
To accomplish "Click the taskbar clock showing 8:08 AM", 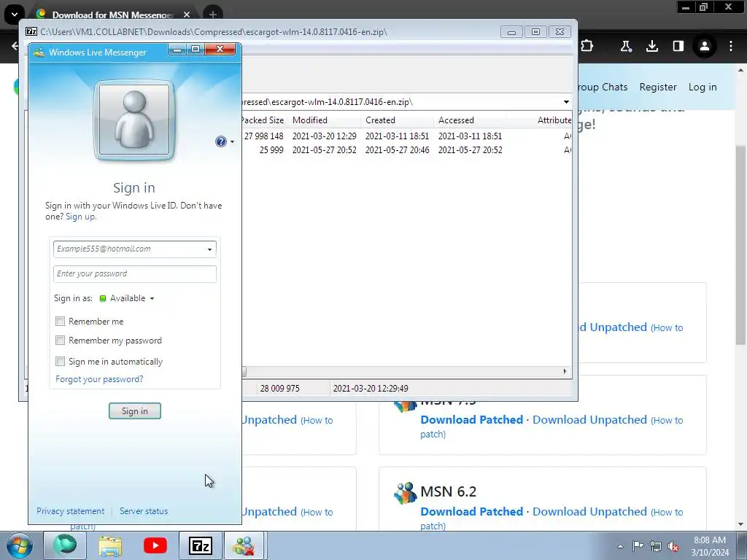I will pos(710,546).
